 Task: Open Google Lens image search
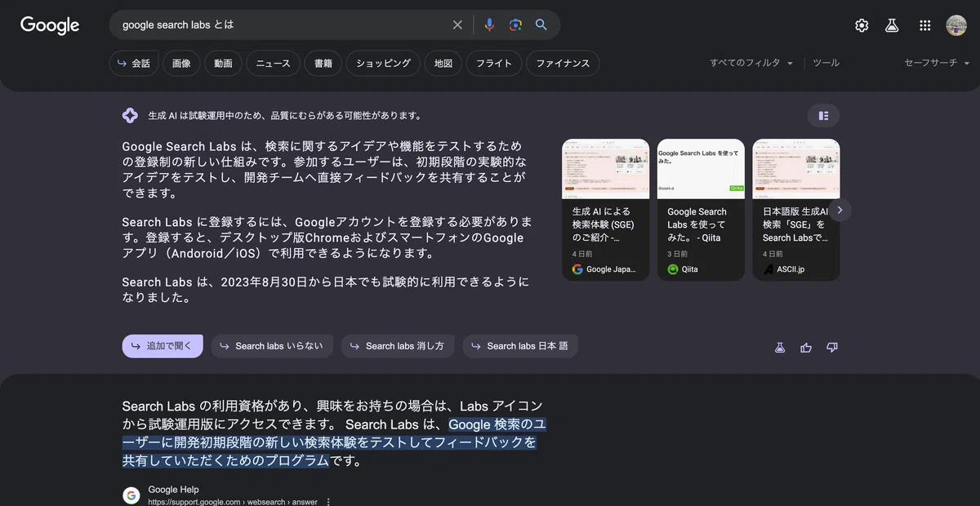tap(515, 25)
